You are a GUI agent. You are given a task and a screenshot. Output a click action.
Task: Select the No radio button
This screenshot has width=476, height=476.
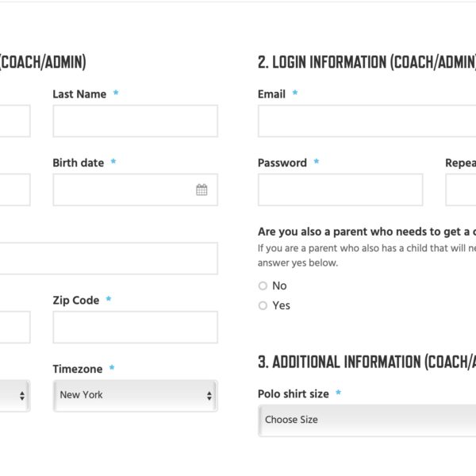pos(263,286)
